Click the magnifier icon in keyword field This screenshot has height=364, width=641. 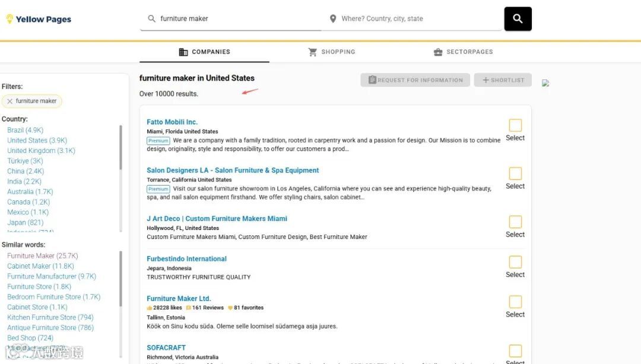coord(152,18)
